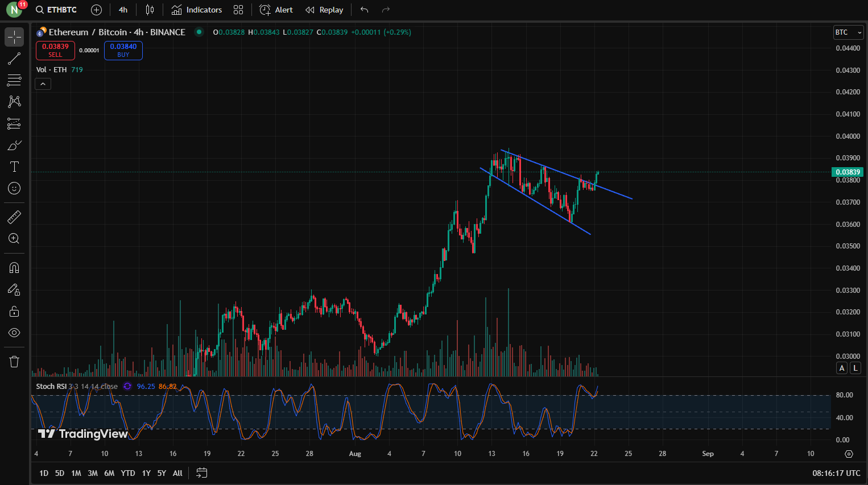Collapse the indicator legend chevron
Screen dimensions: 868x485
pyautogui.click(x=43, y=84)
